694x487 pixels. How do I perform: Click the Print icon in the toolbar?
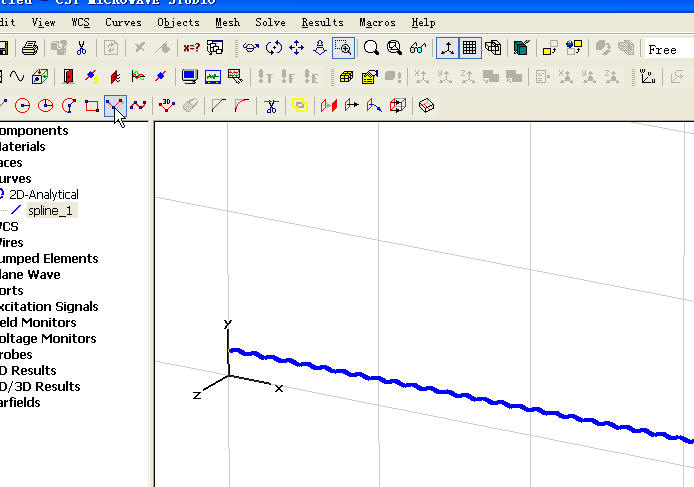(30, 48)
